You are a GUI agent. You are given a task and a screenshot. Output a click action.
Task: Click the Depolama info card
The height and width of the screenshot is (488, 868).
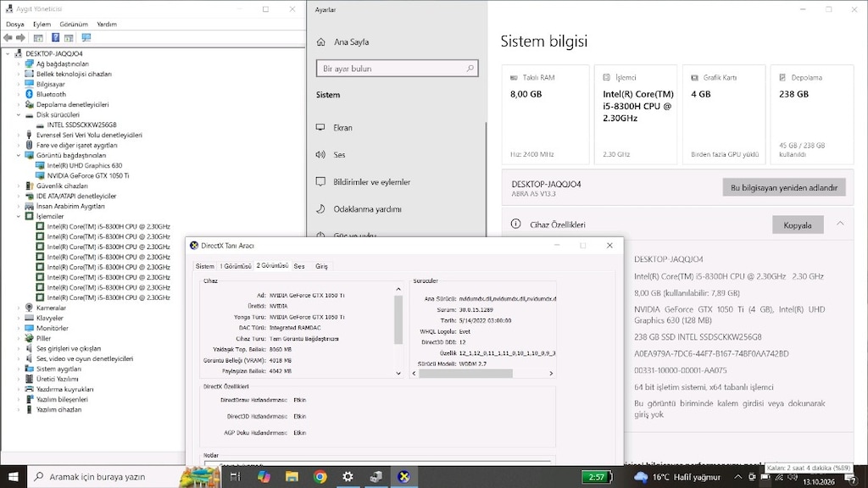tap(812, 114)
